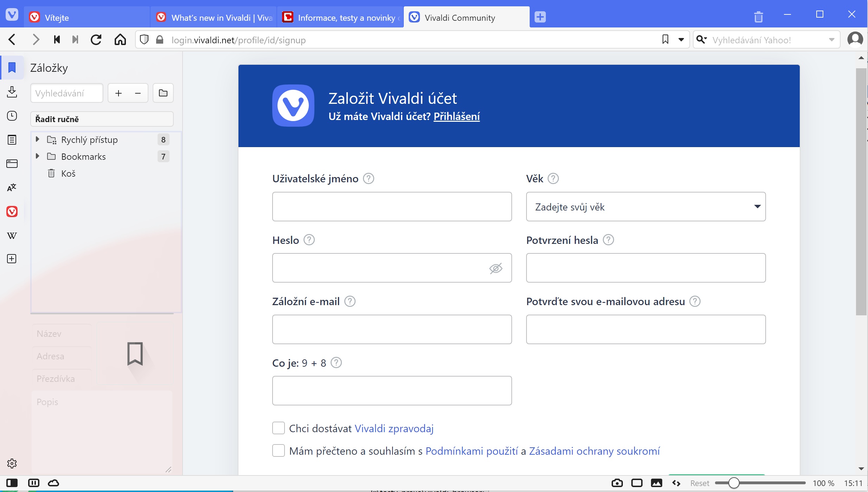Add a new web panel
868x492 pixels.
coord(12,259)
